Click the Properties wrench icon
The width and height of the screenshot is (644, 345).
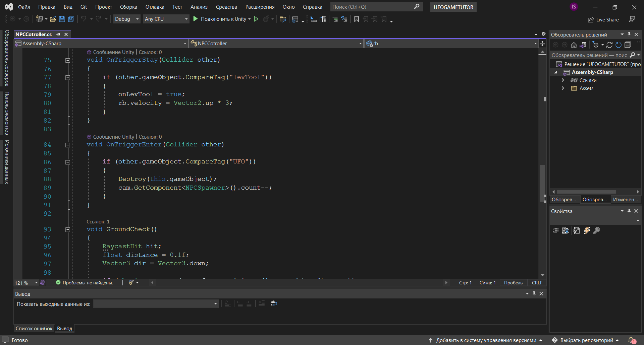tap(596, 230)
